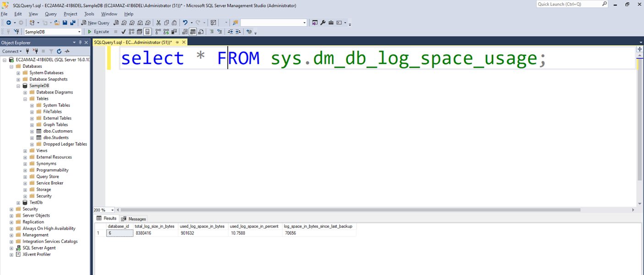Click the Properties wrench icon
Screen dimensions: 644x275
coord(323,22)
